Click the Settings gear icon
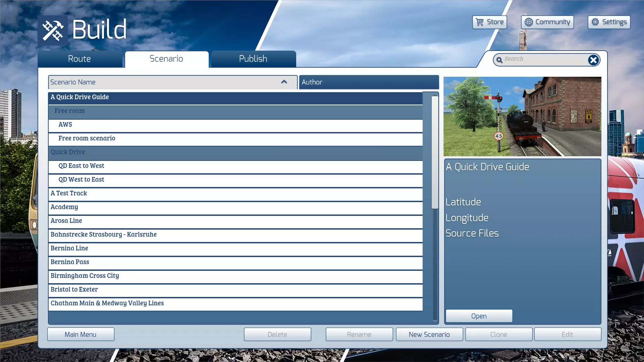 (595, 22)
